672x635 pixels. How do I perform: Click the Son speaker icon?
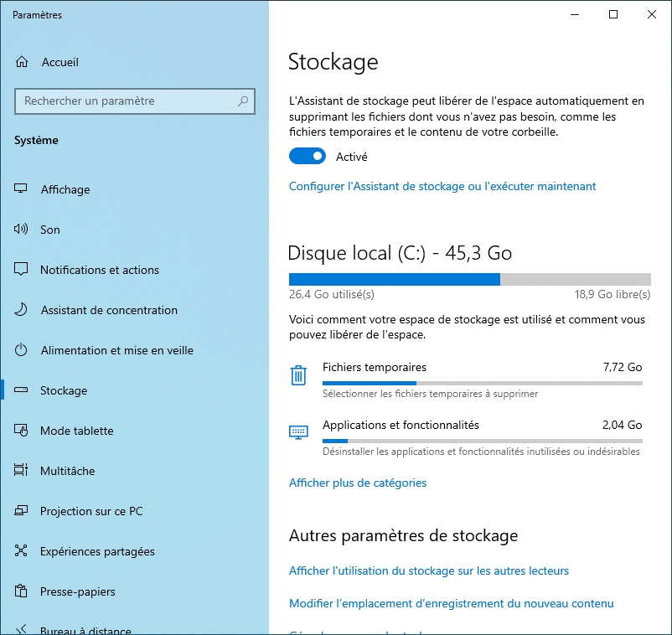22,230
